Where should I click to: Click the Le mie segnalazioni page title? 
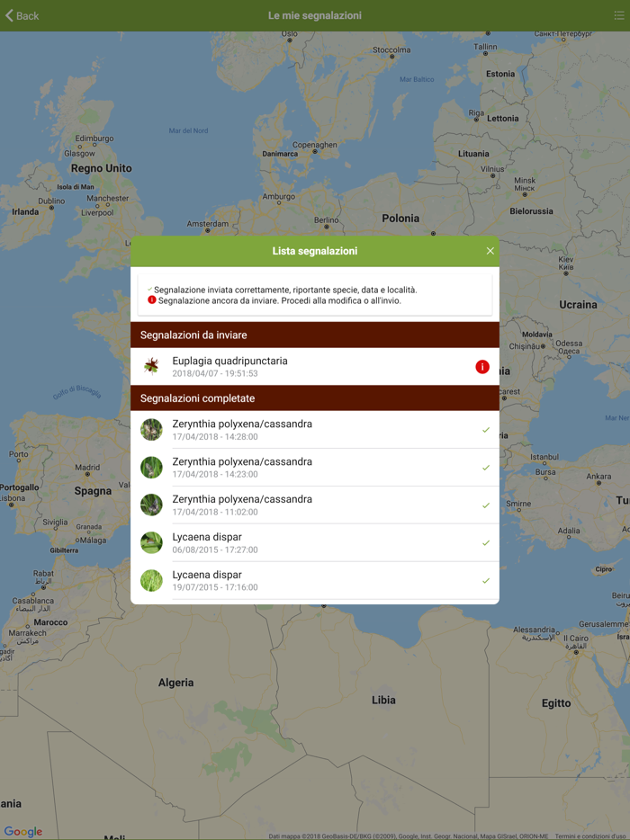(x=315, y=15)
